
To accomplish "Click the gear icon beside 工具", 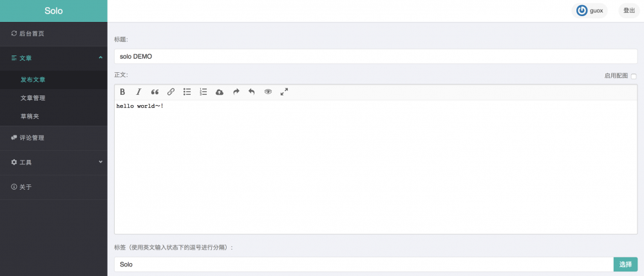I will click(x=14, y=163).
